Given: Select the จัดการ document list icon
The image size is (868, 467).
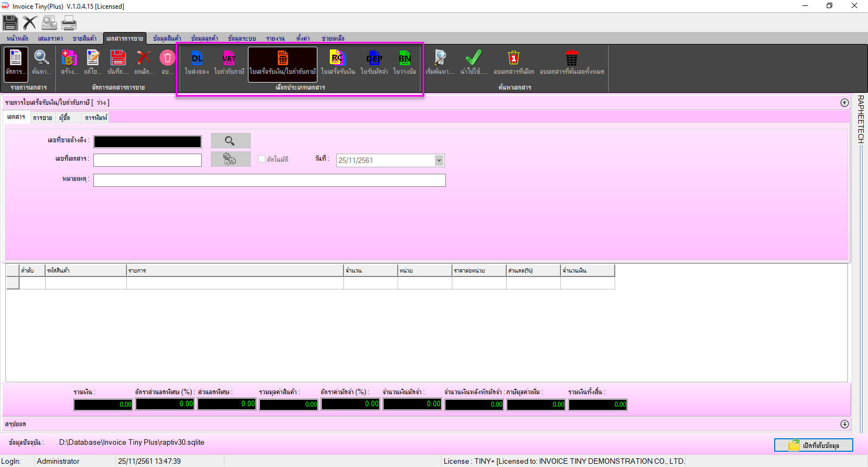Looking at the screenshot, I should click(15, 64).
